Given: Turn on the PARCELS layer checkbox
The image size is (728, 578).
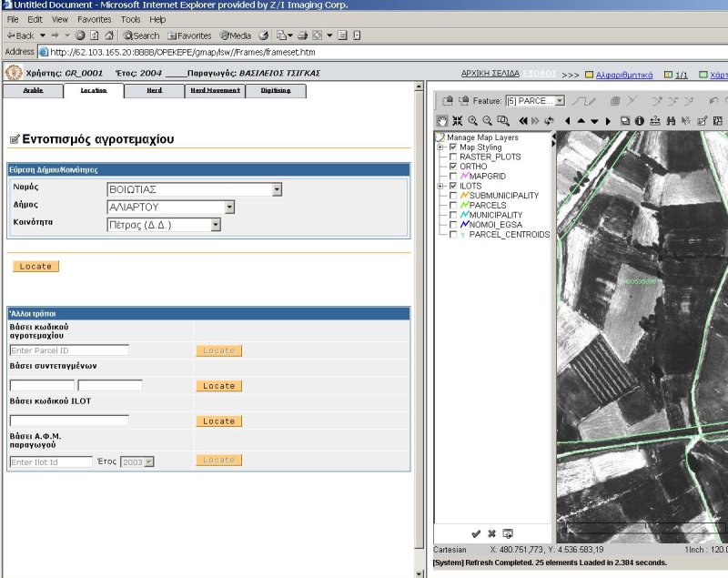Looking at the screenshot, I should coord(453,205).
